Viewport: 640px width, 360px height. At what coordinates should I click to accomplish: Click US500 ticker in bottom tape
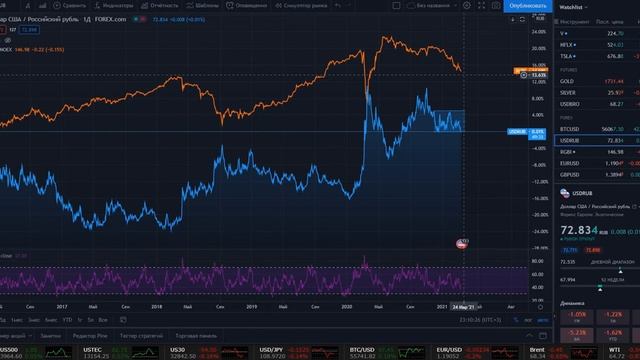point(36,353)
